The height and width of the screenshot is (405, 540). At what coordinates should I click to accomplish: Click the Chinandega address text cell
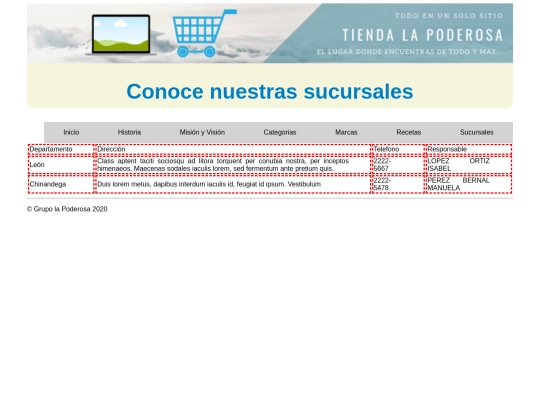233,184
